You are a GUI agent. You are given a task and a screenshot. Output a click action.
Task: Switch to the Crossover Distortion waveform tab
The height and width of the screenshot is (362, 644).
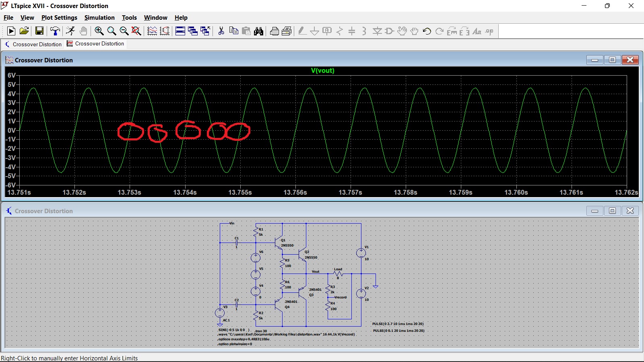click(95, 43)
